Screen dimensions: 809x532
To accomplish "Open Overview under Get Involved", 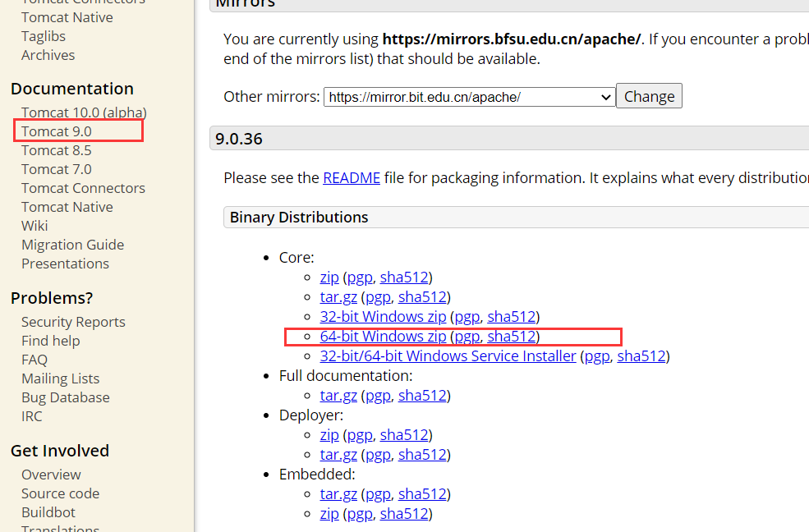I will [x=51, y=475].
